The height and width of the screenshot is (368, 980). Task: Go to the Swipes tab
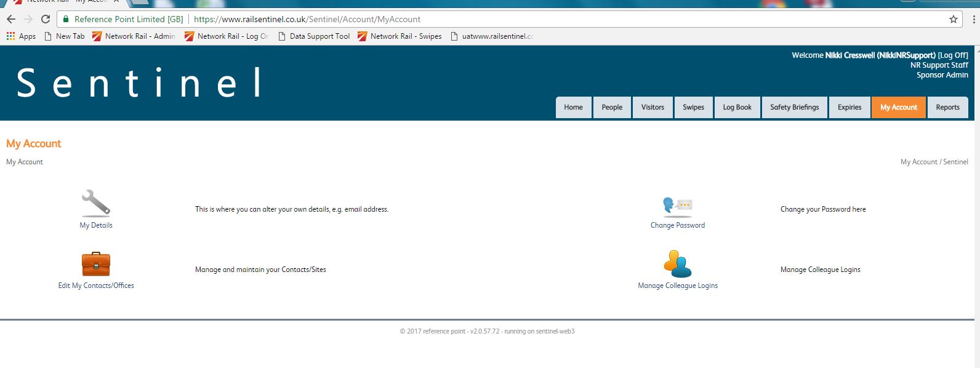click(693, 107)
